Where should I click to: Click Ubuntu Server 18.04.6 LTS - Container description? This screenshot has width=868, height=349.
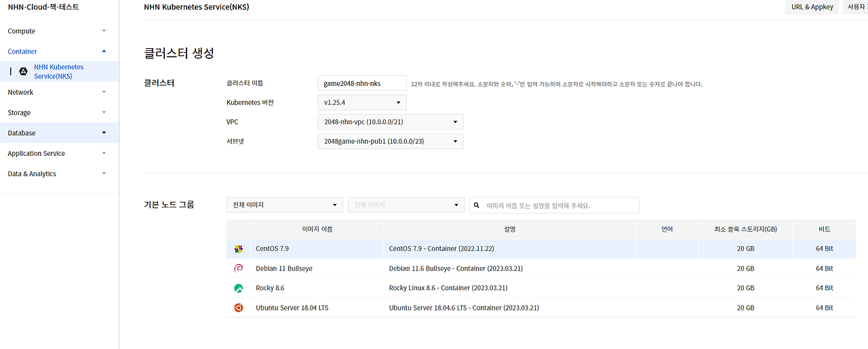464,308
